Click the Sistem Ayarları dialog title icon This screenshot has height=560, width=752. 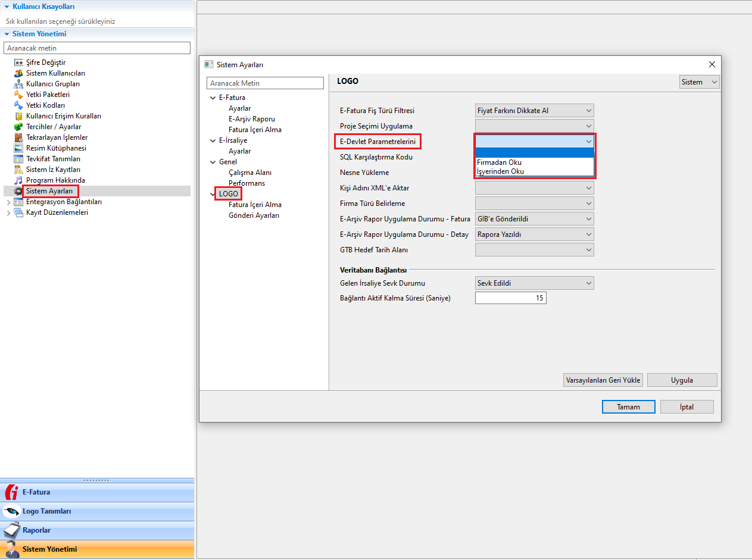point(208,64)
